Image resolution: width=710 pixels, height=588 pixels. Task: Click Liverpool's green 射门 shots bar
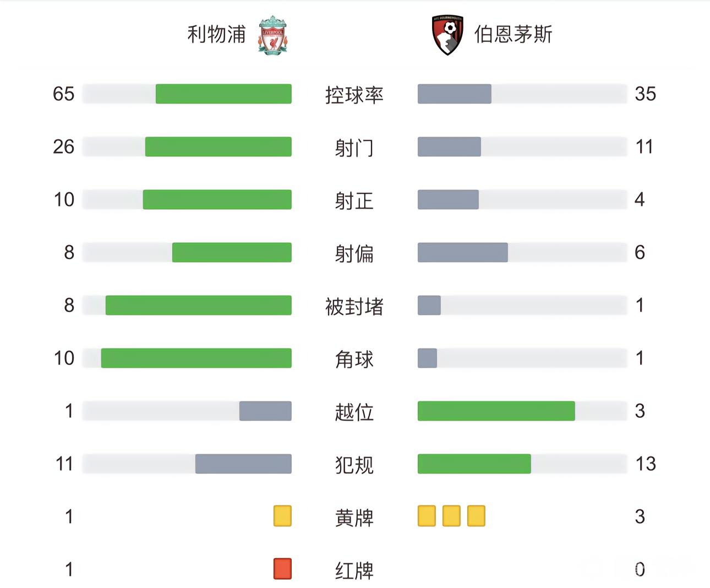pyautogui.click(x=218, y=147)
